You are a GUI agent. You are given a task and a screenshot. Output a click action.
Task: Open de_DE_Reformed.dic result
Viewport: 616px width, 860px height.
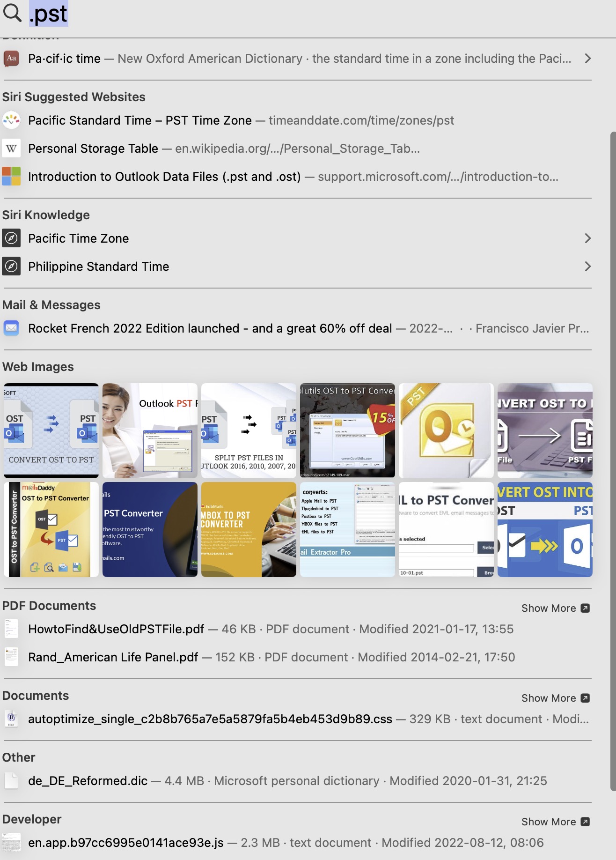[297, 781]
